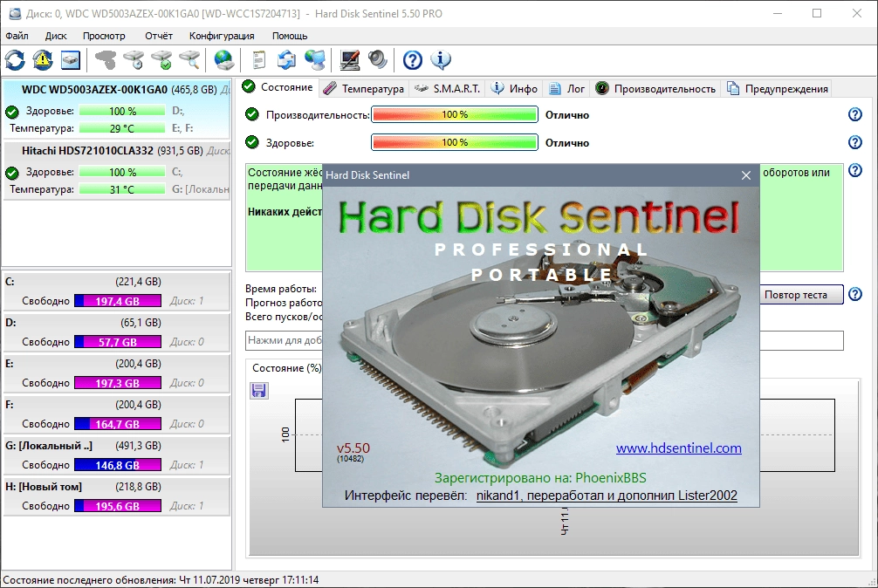The image size is (878, 588).
Task: Switch to the S.M.A.R.T. tab
Action: click(448, 88)
